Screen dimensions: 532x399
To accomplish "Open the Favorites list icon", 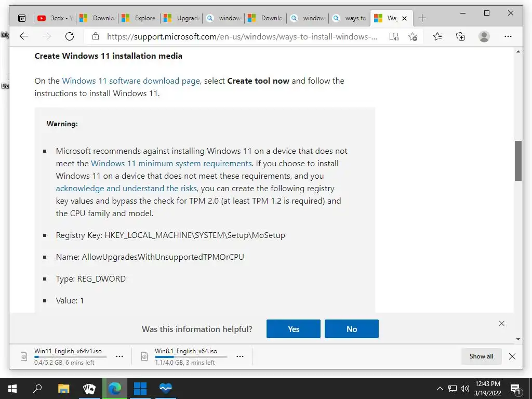I will [x=437, y=36].
